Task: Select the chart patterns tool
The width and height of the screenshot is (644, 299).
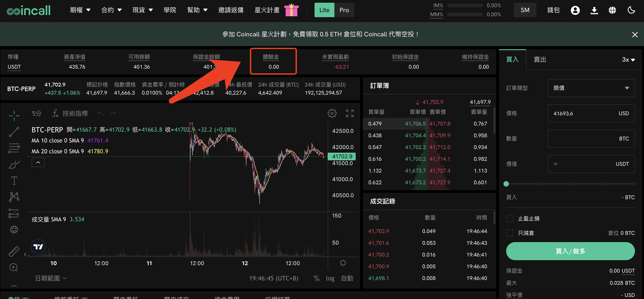Action: [x=14, y=197]
